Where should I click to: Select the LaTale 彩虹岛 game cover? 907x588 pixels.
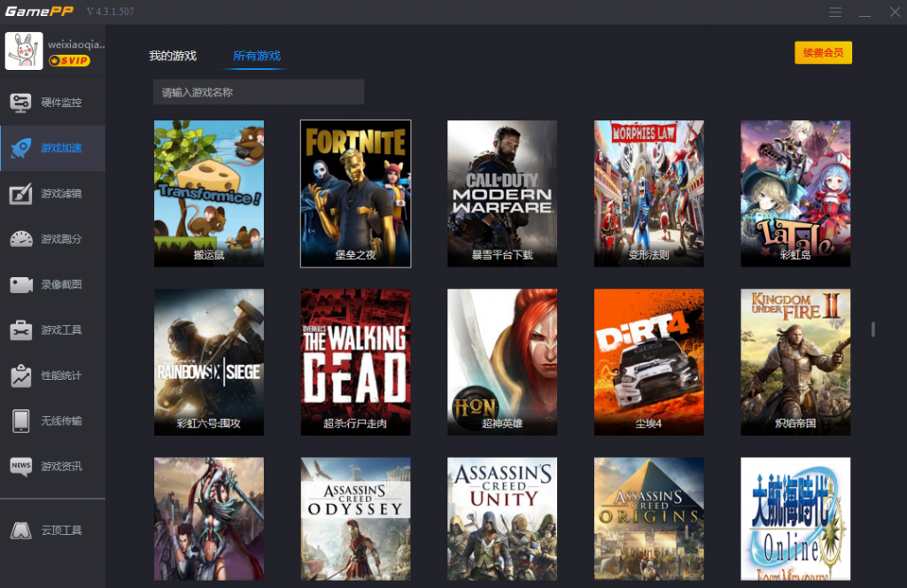click(x=795, y=194)
